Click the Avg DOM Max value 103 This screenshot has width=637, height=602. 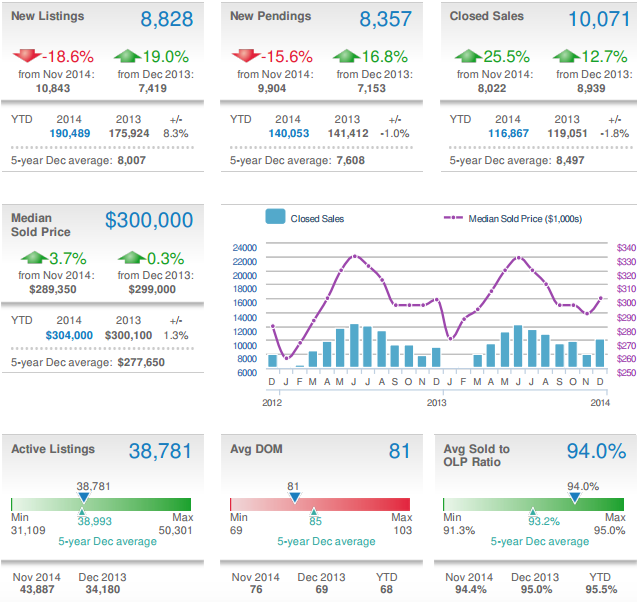point(403,530)
